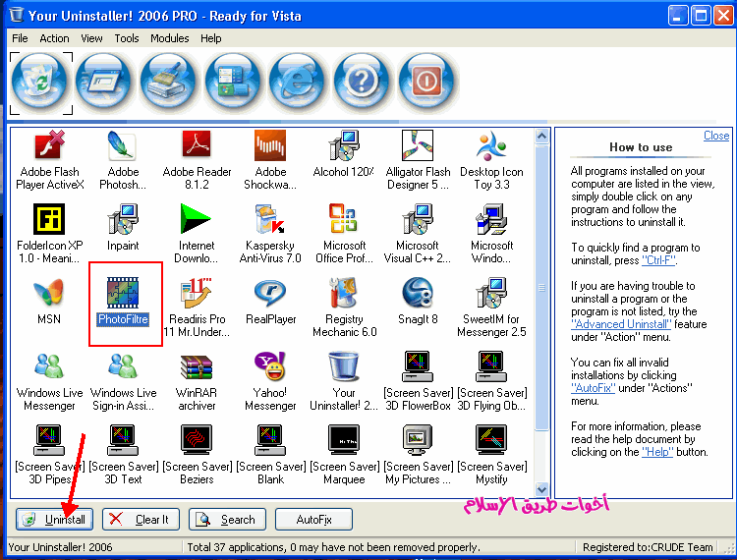Viewport: 737px width, 560px height.
Task: Select My Pictures screen saver
Action: coord(418,455)
